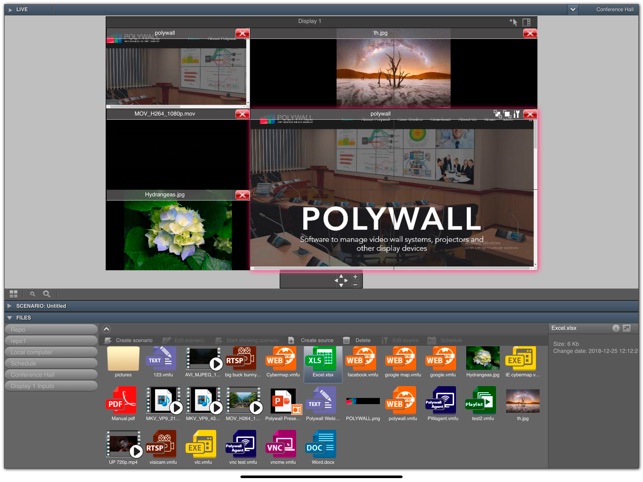This screenshot has width=643, height=482.
Task: Select the 123.vmfu text file icon
Action: pyautogui.click(x=162, y=359)
